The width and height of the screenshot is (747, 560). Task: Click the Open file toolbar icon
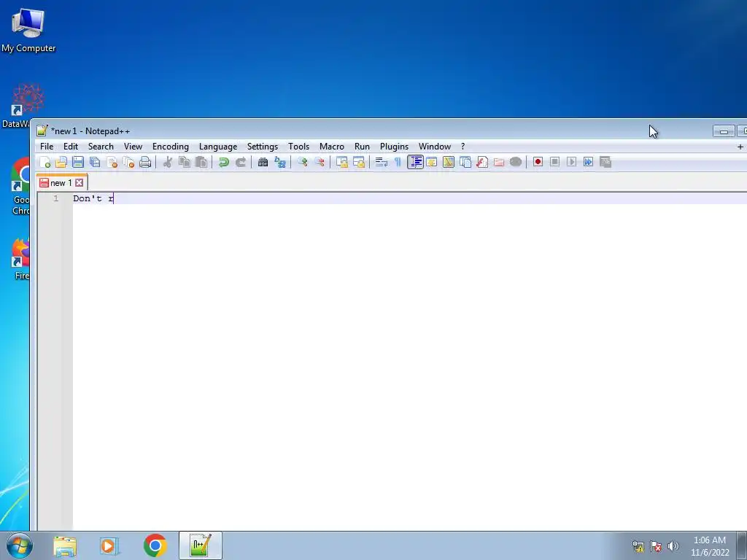(x=61, y=162)
